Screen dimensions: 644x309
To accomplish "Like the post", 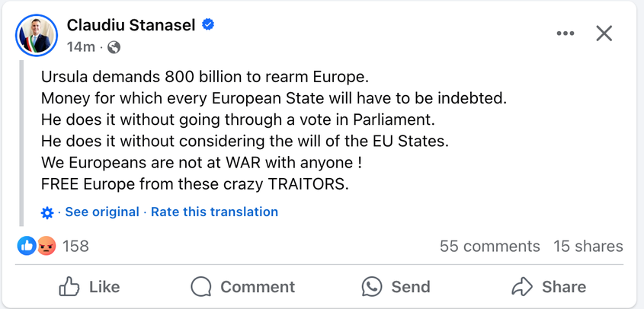I will 89,286.
